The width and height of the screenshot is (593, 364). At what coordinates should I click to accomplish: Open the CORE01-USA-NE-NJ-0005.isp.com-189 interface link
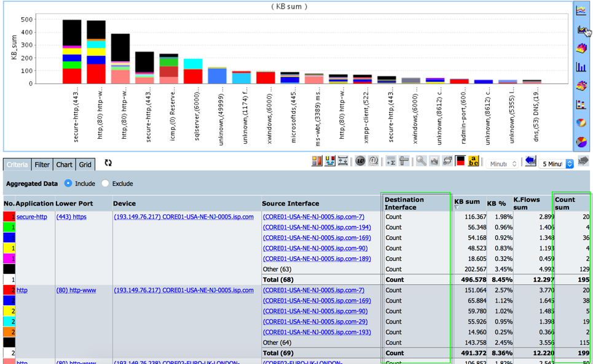[317, 258]
